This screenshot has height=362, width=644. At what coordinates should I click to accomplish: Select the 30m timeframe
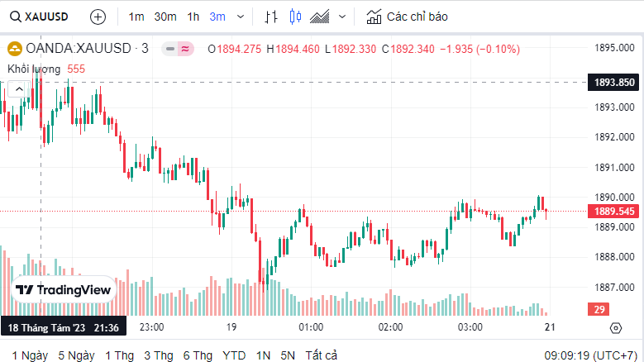[x=165, y=17]
